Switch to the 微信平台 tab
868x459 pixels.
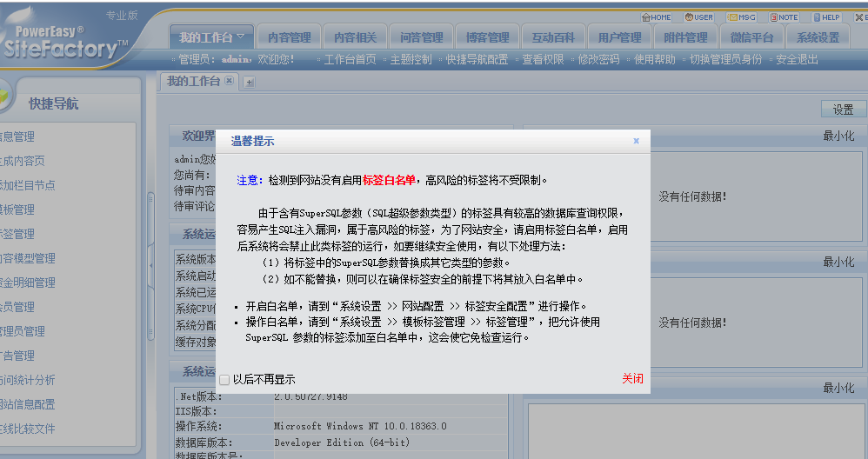tap(751, 37)
